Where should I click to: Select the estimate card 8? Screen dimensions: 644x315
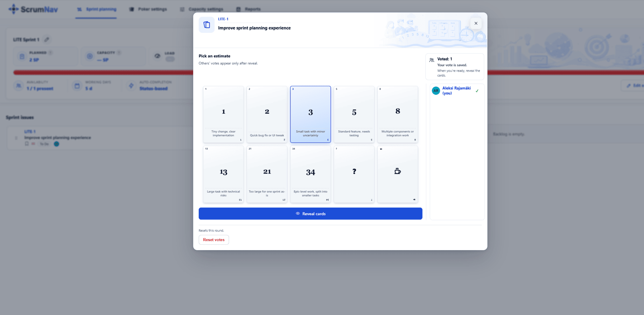point(398,114)
